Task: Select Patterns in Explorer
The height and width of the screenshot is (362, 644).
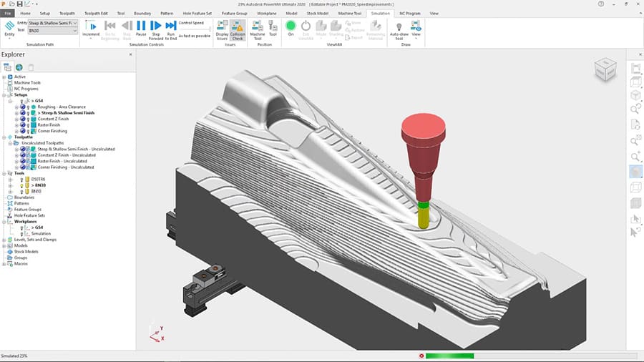Action: (21, 203)
